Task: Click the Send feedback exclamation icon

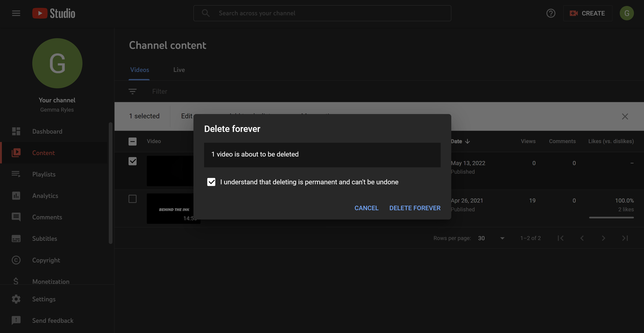Action: [16, 321]
